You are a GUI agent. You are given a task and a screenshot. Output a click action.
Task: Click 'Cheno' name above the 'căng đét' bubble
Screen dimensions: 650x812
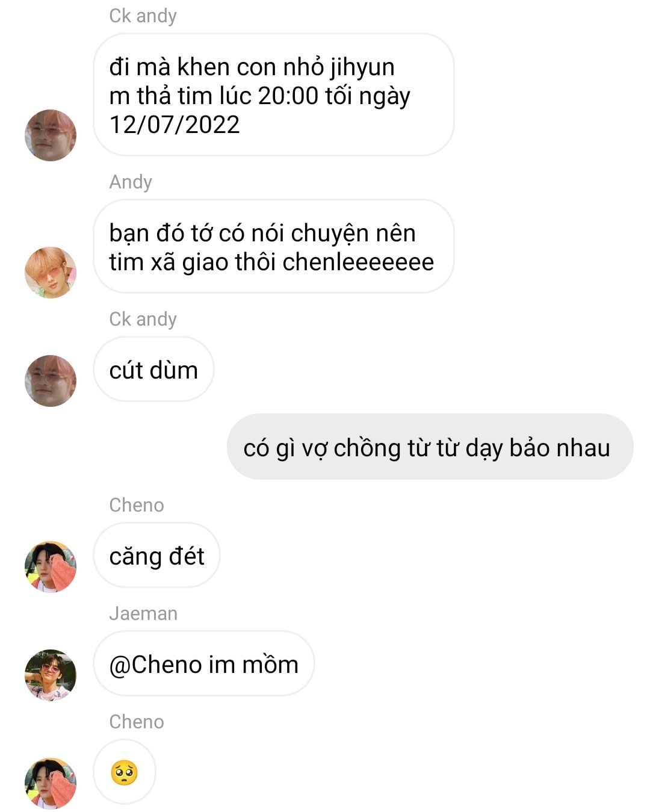(137, 505)
